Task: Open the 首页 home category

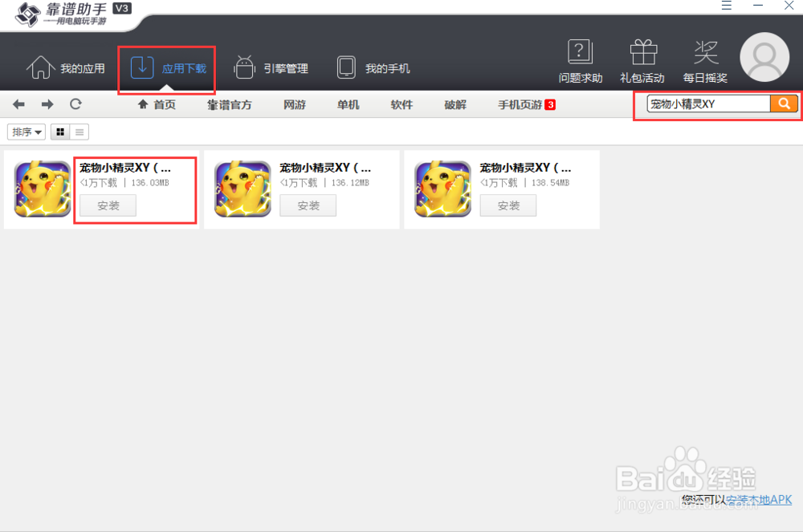Action: [x=157, y=105]
